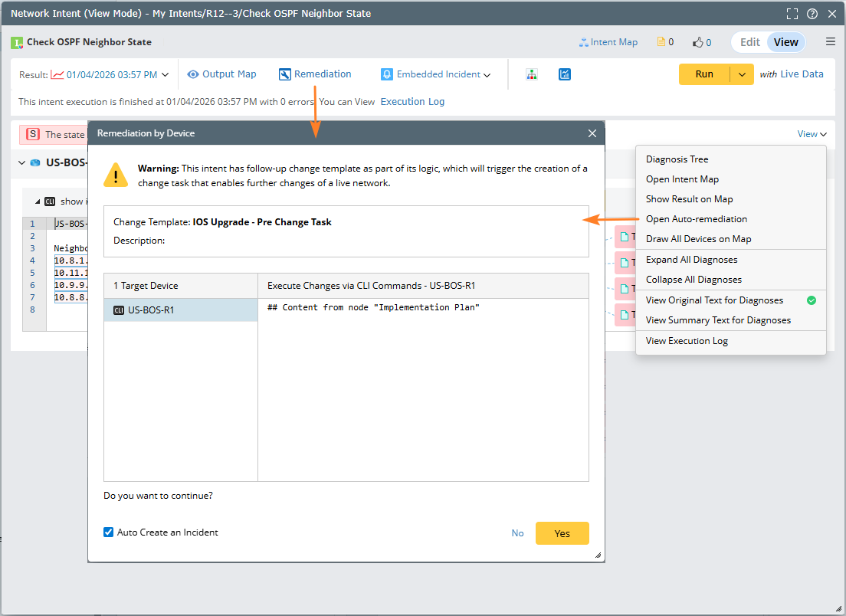Choose Open Auto-remediation from menu
846x616 pixels.
click(696, 219)
